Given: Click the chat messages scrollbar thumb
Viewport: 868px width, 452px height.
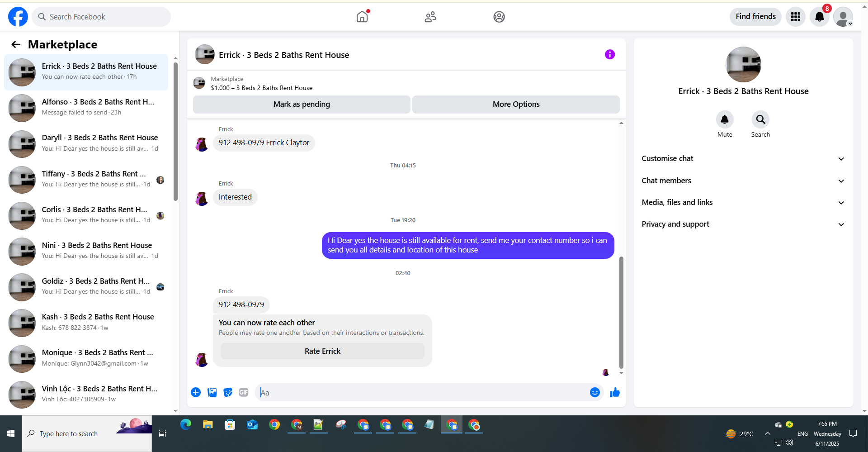Looking at the screenshot, I should pyautogui.click(x=621, y=312).
